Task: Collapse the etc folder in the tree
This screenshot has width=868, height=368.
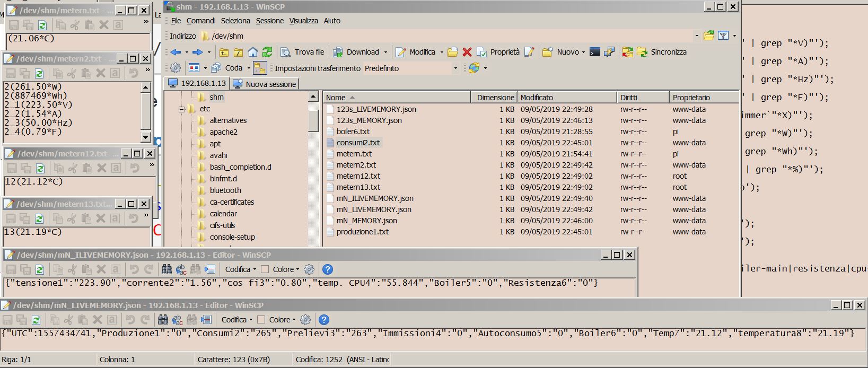Action: (182, 109)
